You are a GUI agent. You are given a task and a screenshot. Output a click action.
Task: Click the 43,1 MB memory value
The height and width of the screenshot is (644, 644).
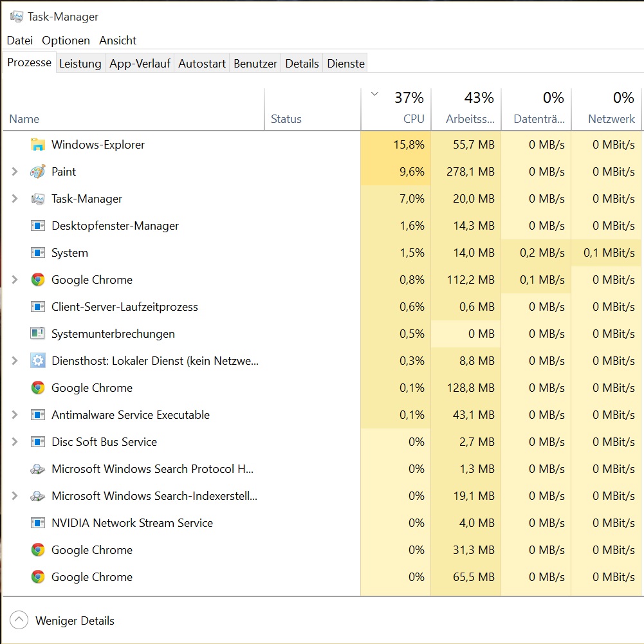pyautogui.click(x=474, y=415)
